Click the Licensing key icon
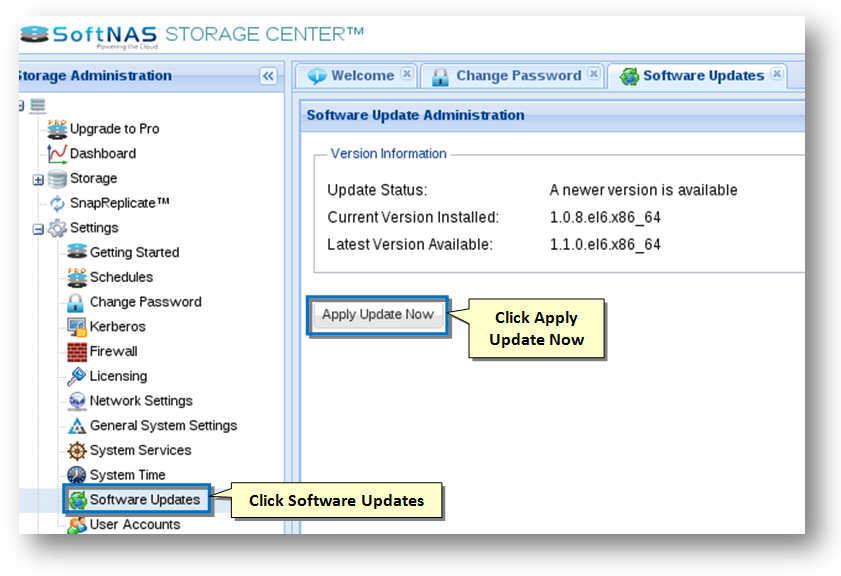The image size is (841, 576). click(x=77, y=377)
